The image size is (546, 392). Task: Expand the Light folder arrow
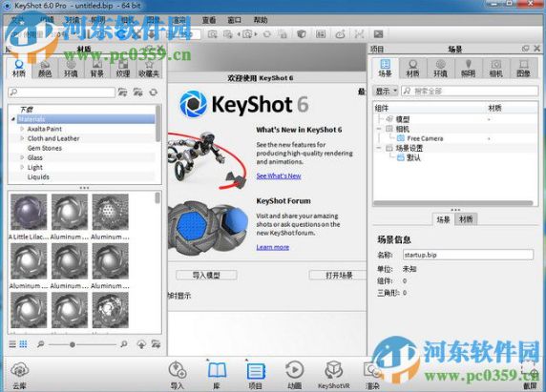22,167
